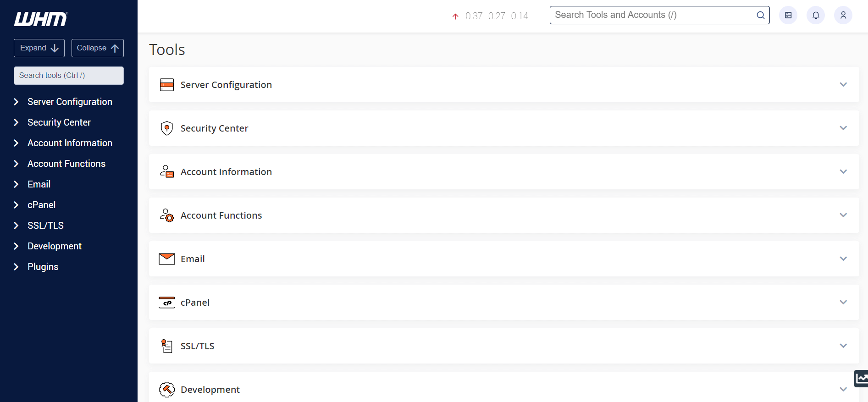Open Server Configuration in the sidebar
This screenshot has width=868, height=402.
coord(70,102)
